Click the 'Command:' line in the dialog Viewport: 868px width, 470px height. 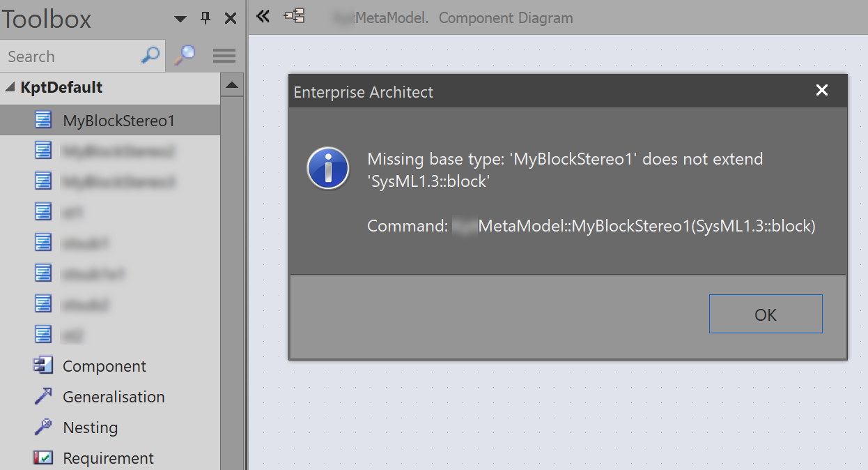(591, 226)
